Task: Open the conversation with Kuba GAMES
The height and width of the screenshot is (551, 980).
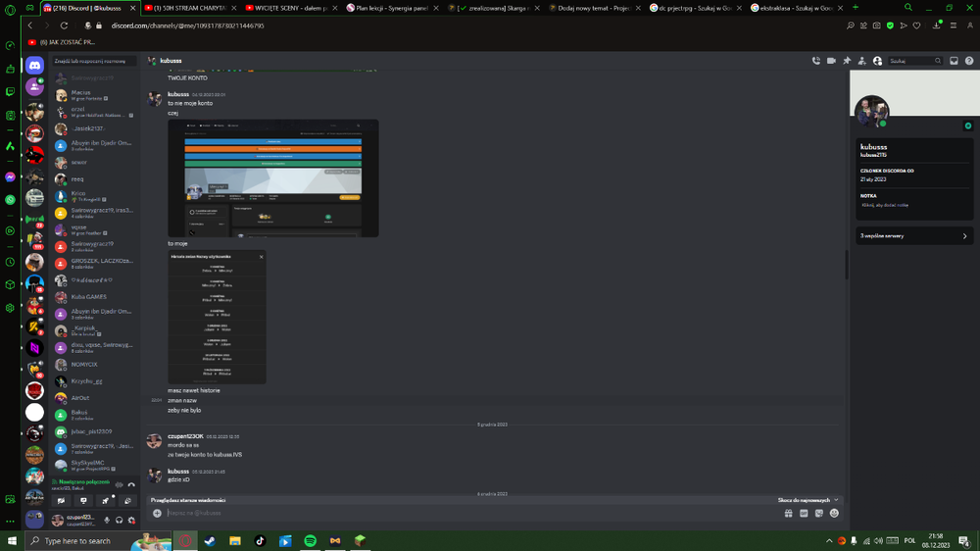Action: click(94, 297)
